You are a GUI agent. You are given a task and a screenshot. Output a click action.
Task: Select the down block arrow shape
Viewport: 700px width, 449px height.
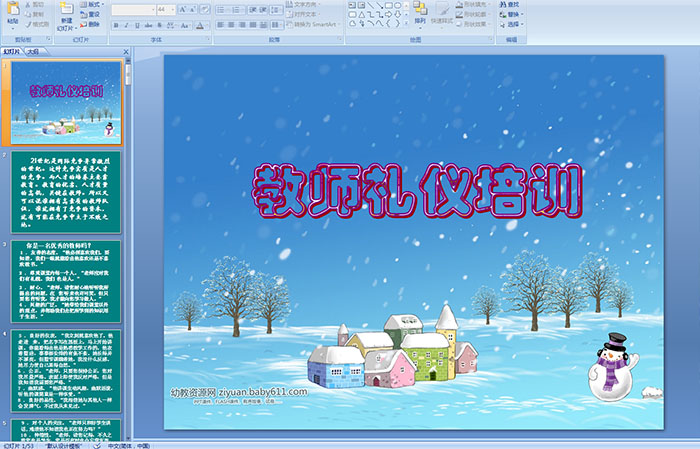(397, 14)
